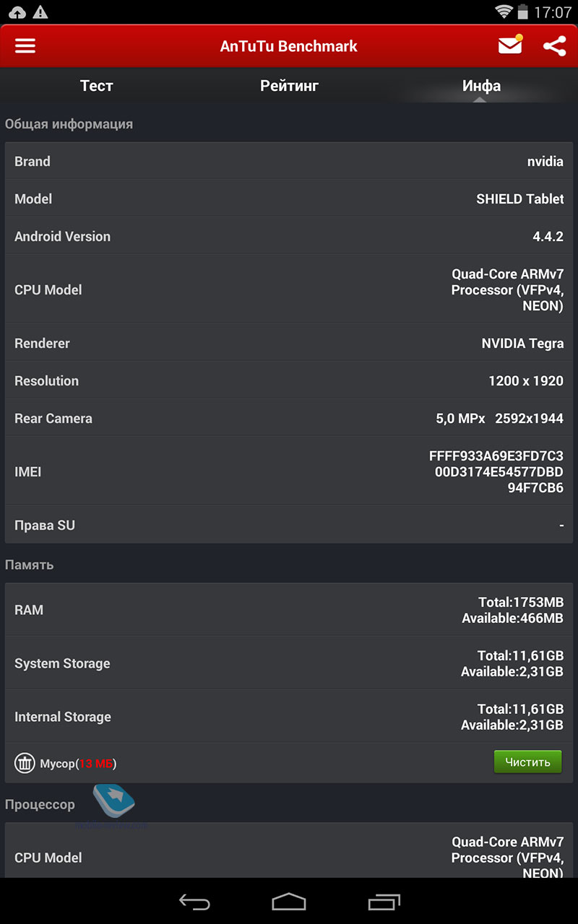Open the recent apps navigation icon
This screenshot has height=924, width=578.
tap(384, 902)
